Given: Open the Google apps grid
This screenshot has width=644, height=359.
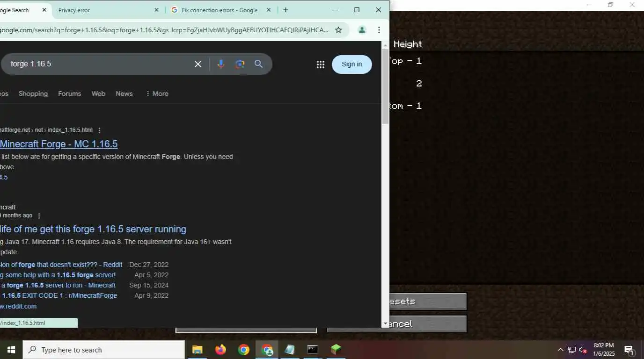Looking at the screenshot, I should 321,65.
